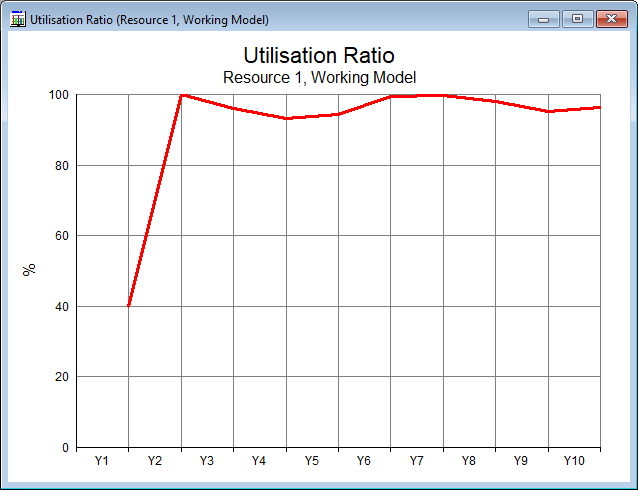Select the Y2 axis label
This screenshot has height=490, width=638.
[155, 461]
